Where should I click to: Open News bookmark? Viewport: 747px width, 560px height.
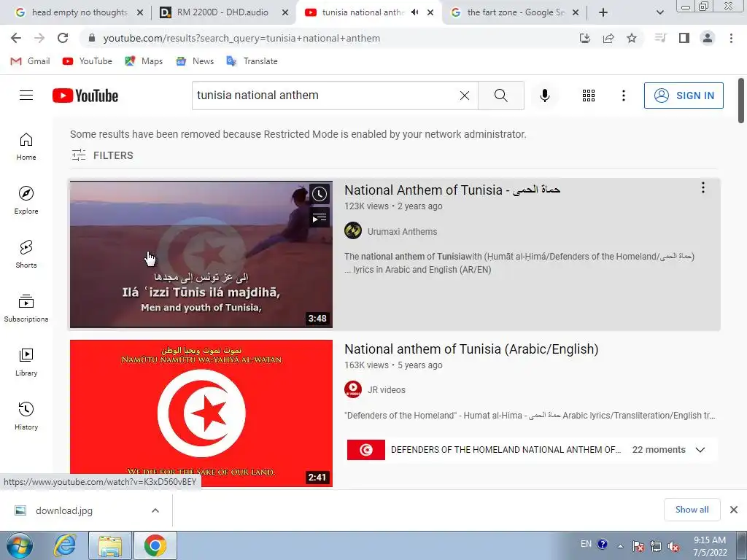pyautogui.click(x=195, y=61)
